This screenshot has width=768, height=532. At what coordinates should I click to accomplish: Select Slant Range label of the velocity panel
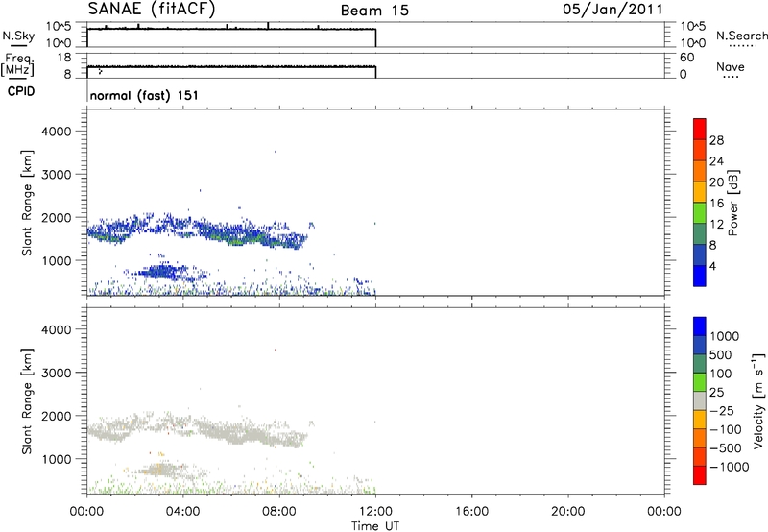[27, 401]
